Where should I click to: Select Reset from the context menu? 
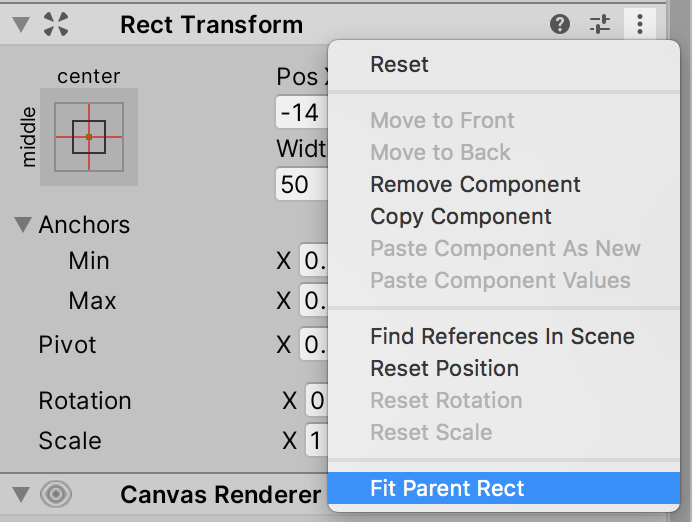click(x=399, y=65)
